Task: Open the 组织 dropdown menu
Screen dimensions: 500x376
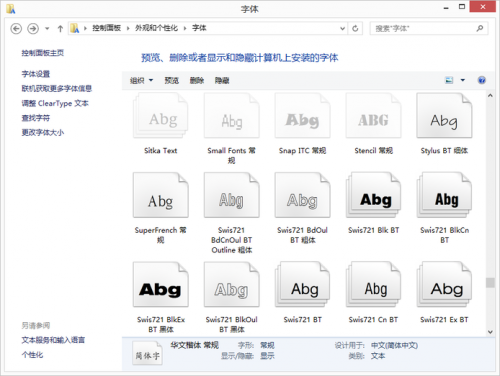Action: tap(141, 80)
